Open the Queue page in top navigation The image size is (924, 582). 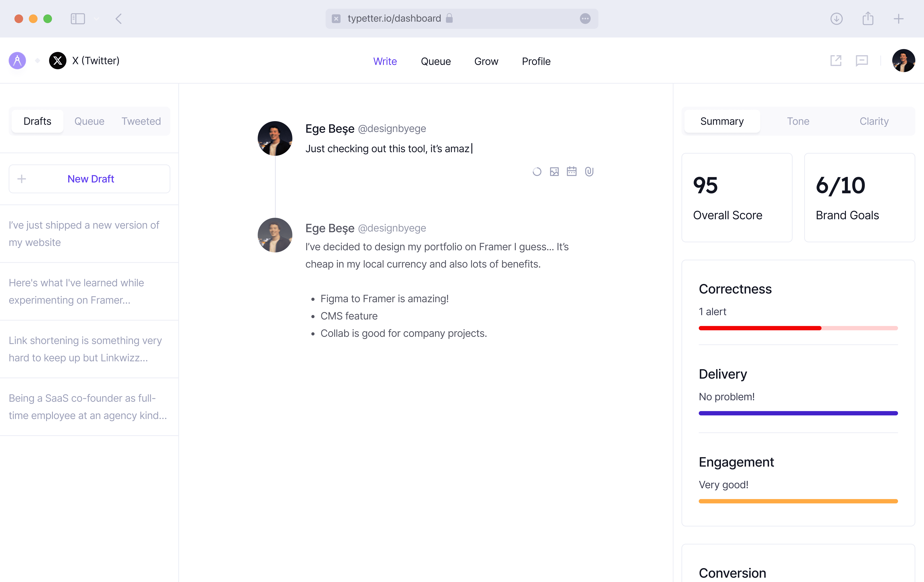435,61
